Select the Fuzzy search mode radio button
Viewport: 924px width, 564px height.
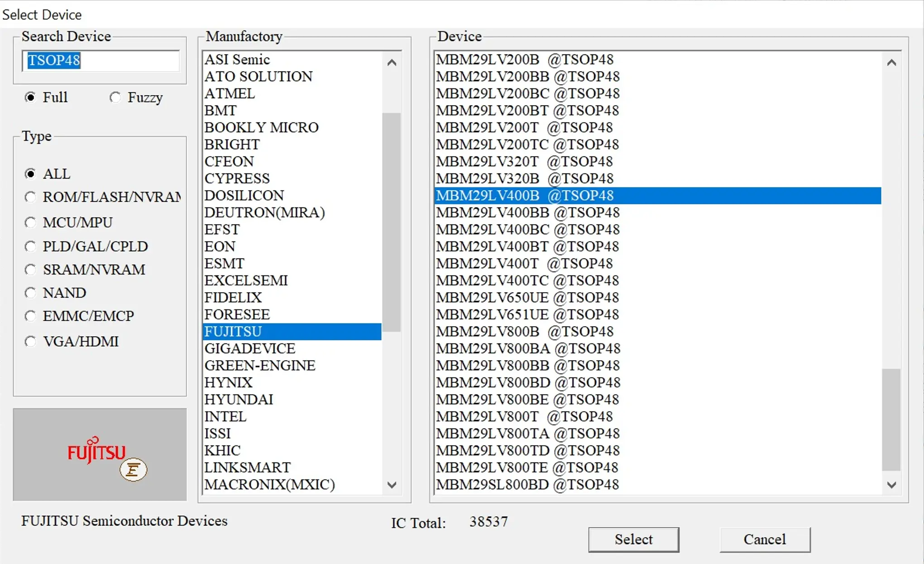tap(115, 97)
